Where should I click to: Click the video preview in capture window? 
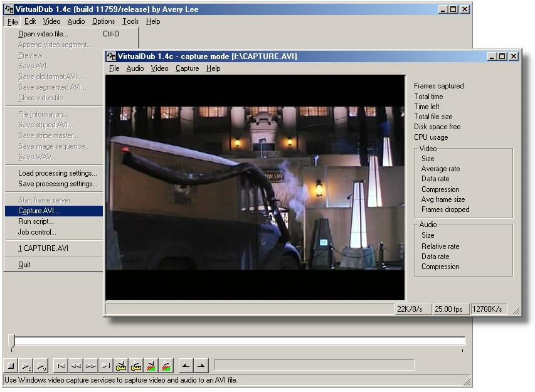click(x=255, y=188)
